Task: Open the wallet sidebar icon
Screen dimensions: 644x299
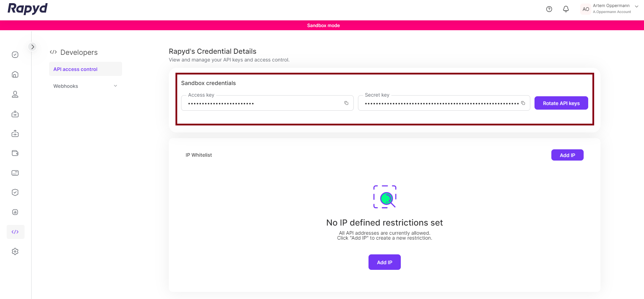Action: tap(15, 153)
